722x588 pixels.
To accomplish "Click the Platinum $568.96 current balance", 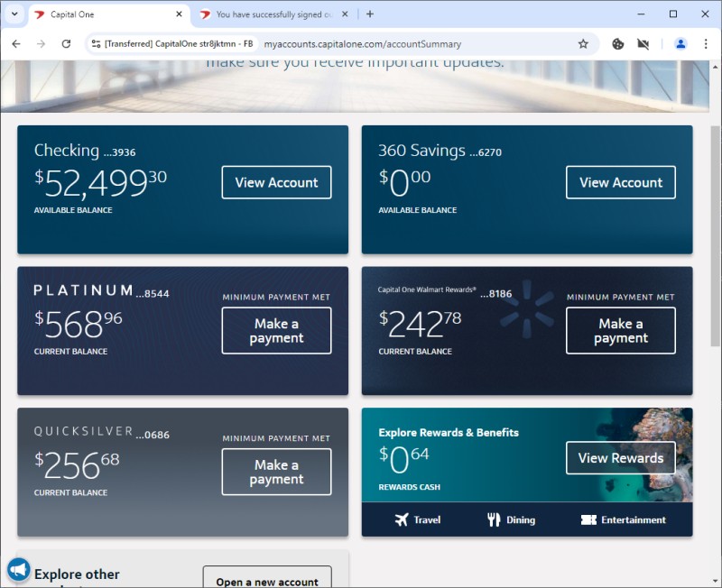I will click(x=79, y=324).
